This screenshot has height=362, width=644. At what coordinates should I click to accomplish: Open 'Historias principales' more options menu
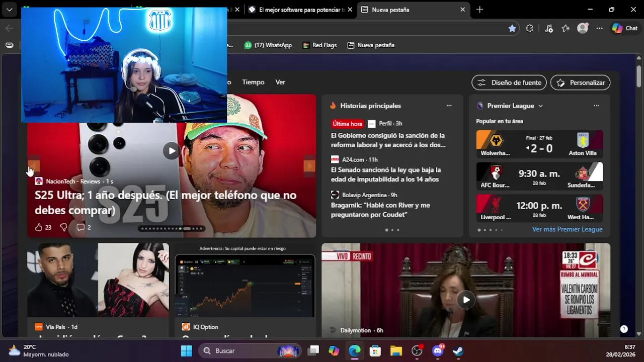pos(449,106)
